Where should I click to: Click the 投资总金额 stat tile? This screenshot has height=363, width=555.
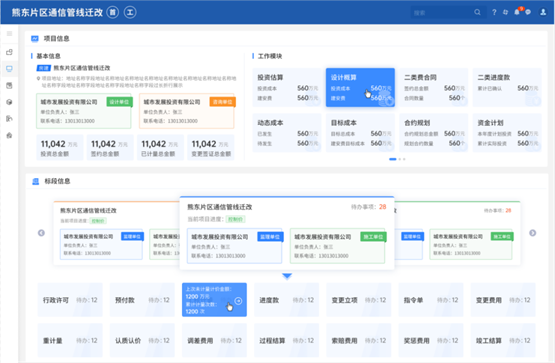coord(59,148)
